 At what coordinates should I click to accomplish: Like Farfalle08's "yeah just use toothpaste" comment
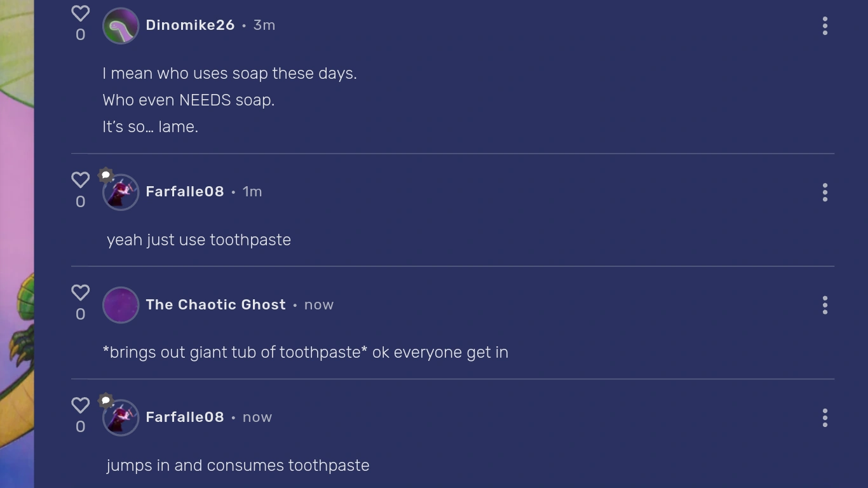point(80,180)
